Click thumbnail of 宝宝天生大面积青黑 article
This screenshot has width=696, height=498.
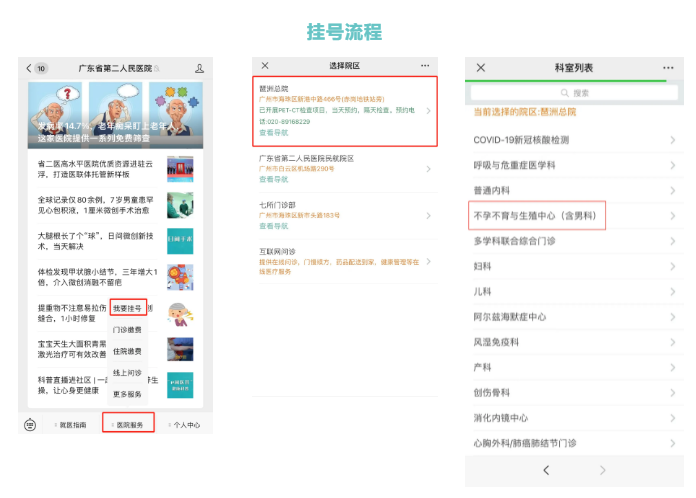180,349
